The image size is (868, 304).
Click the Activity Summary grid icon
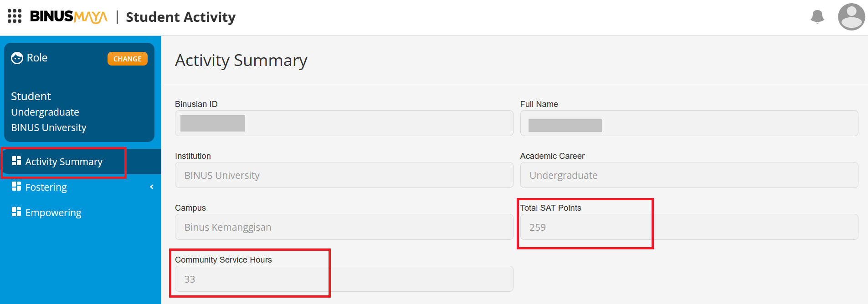16,161
